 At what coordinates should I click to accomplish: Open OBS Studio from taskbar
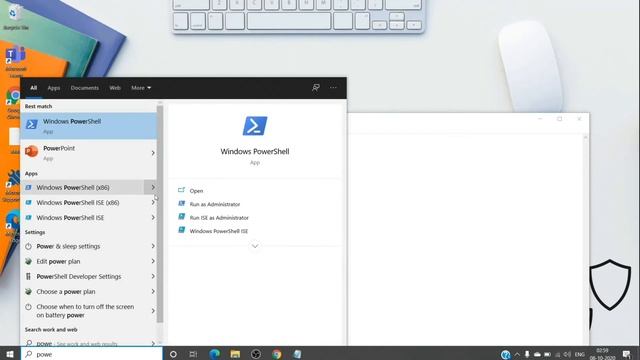point(256,354)
